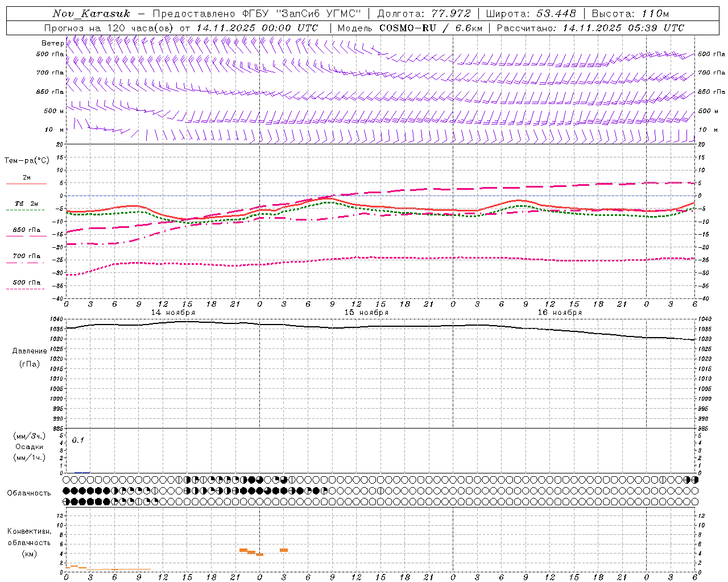Click the '16 ноября' date label
Viewport: 728px width, 582px height.
click(560, 313)
